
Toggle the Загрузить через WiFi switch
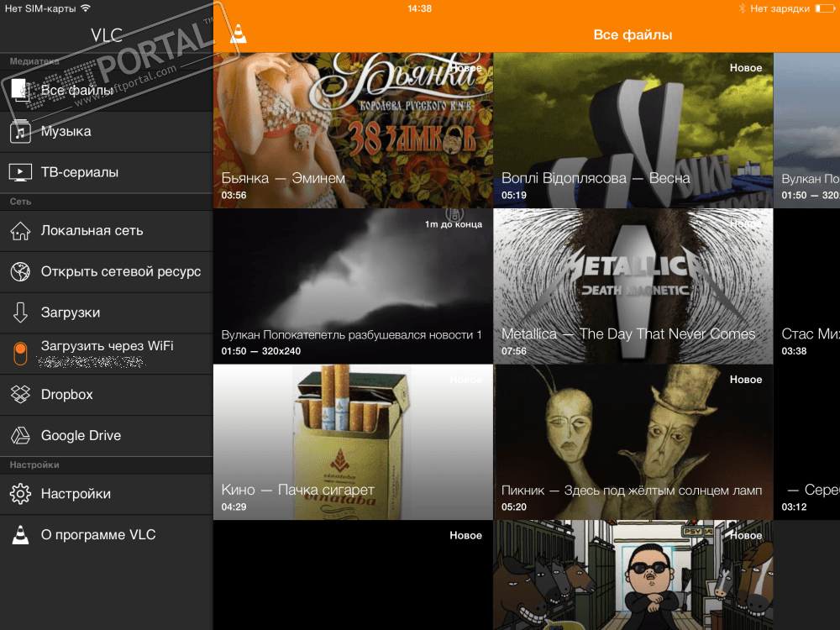[20, 354]
